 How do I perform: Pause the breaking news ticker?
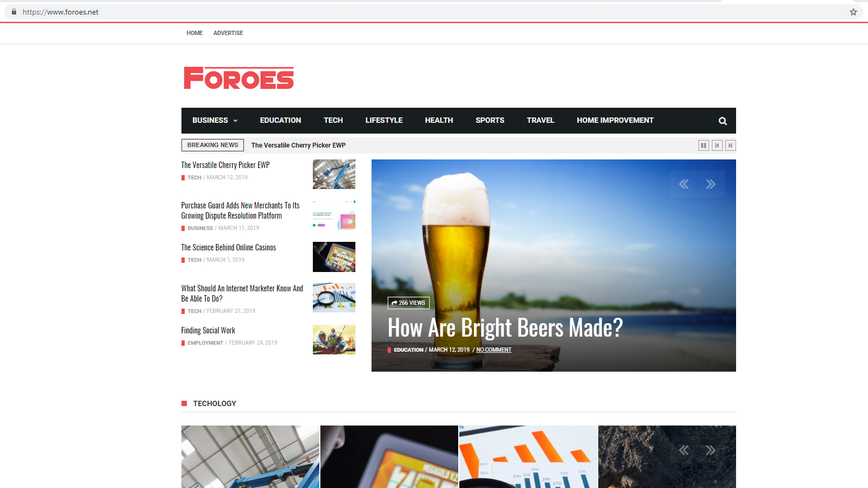[703, 145]
